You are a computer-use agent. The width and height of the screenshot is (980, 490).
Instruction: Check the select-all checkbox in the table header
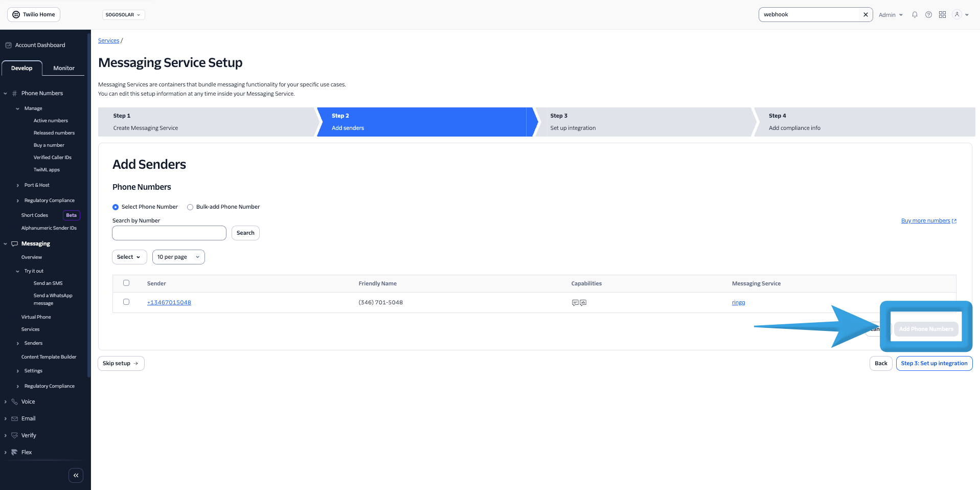point(126,283)
